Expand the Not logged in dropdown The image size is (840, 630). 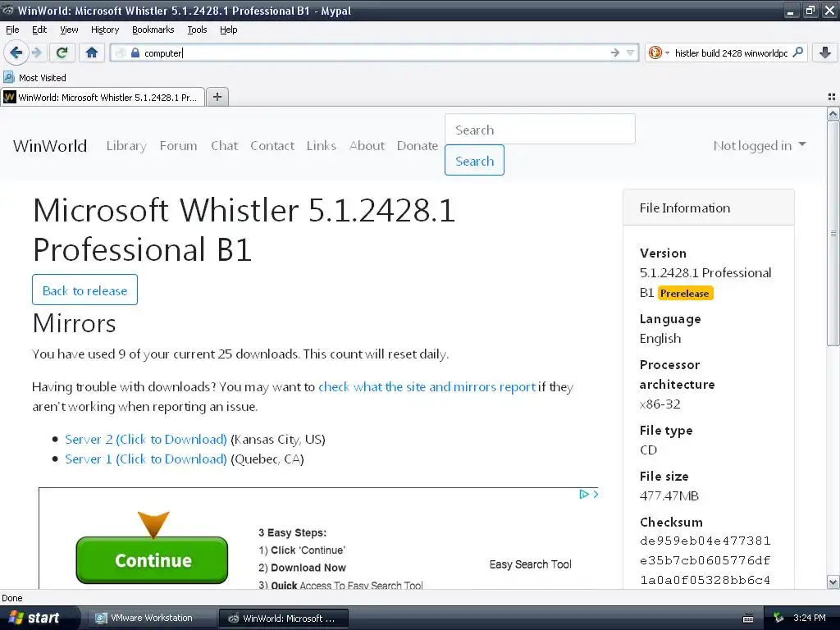[759, 146]
